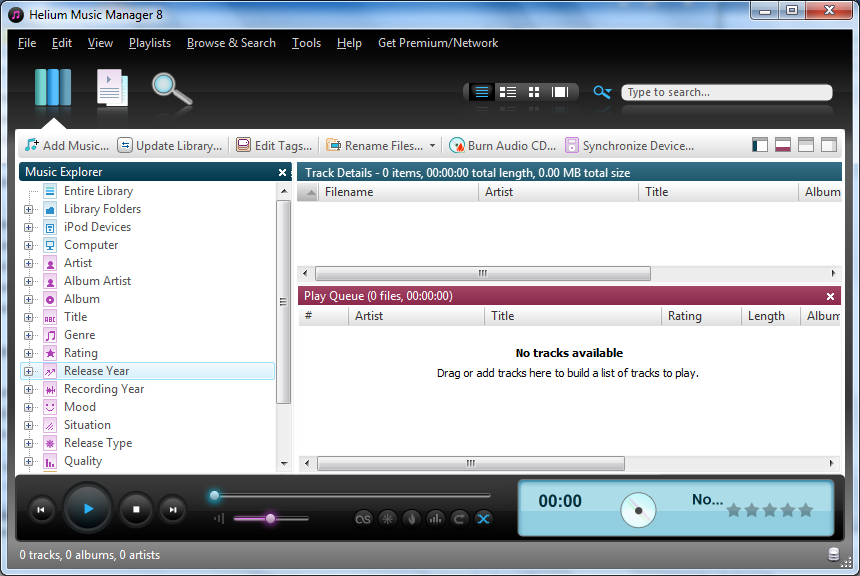Expand Release Year node
Viewport: 860px width, 576px height.
tap(29, 371)
